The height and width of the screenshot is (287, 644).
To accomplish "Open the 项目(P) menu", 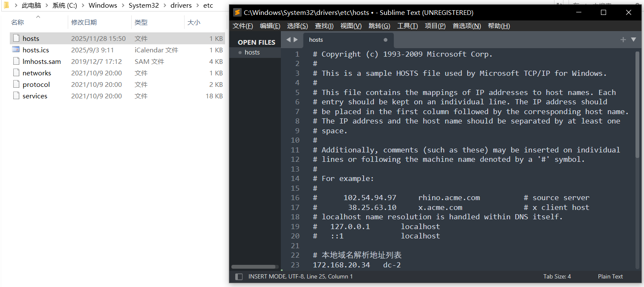I will click(435, 26).
